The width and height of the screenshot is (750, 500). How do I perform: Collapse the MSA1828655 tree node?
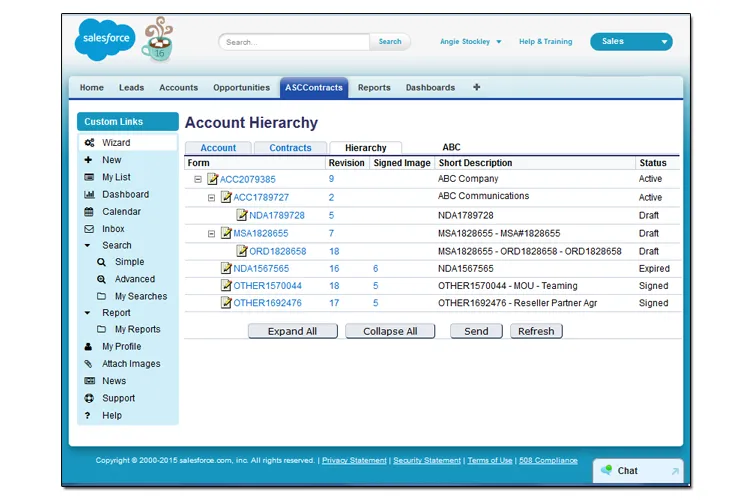point(211,233)
